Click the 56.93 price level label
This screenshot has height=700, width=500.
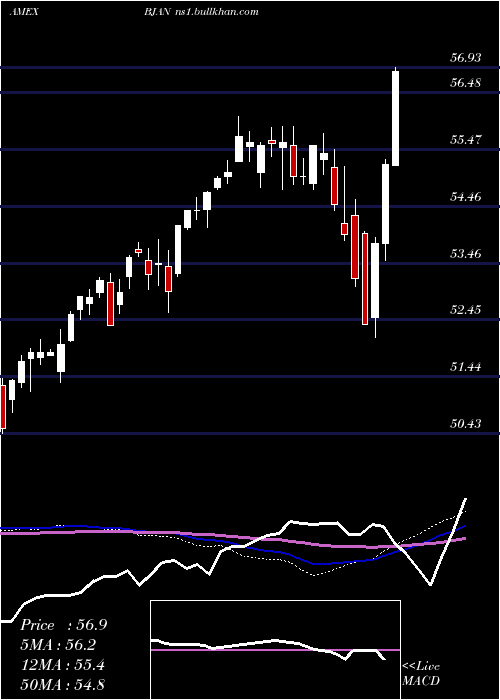466,58
